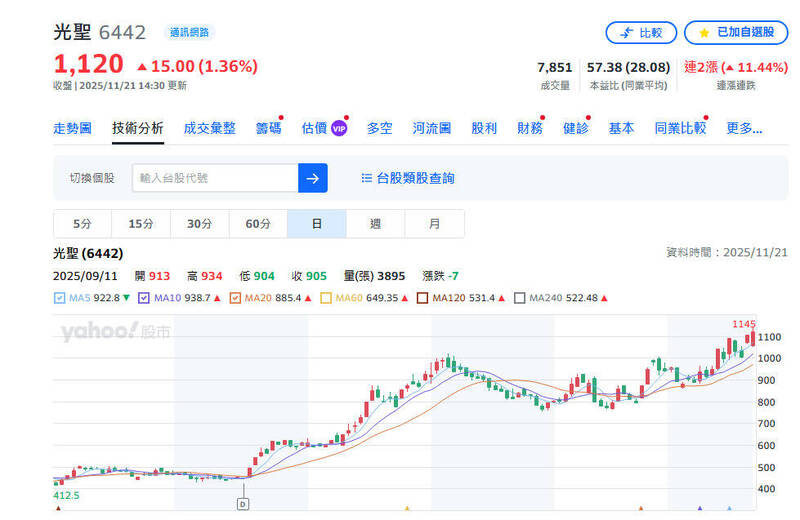This screenshot has width=800, height=520.
Task: Switch to the 多空 tab
Action: point(380,128)
